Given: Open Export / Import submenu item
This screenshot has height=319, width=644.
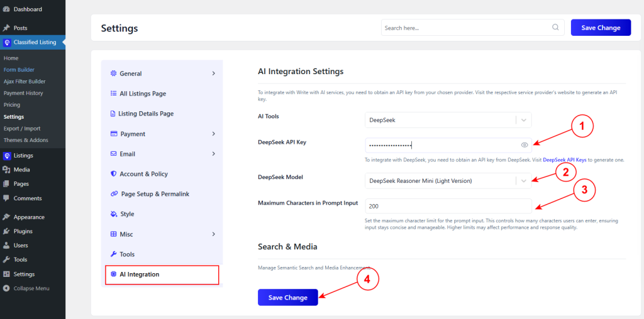Looking at the screenshot, I should [22, 128].
